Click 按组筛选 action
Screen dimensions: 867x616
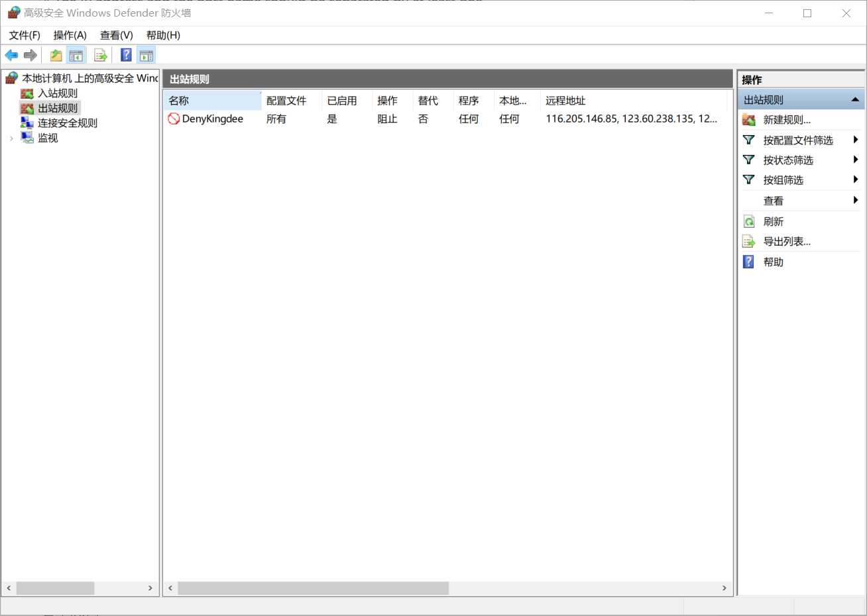point(783,180)
